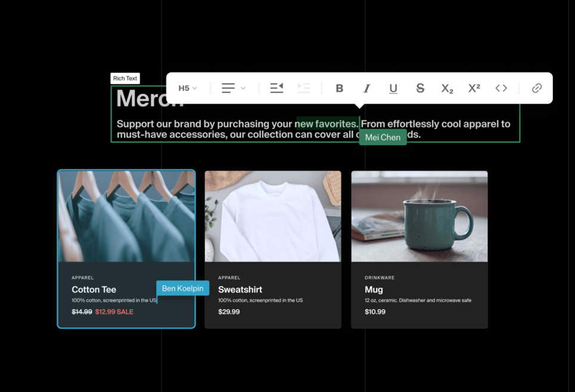Select the Sweatshirt product image
The width and height of the screenshot is (575, 392).
click(273, 216)
